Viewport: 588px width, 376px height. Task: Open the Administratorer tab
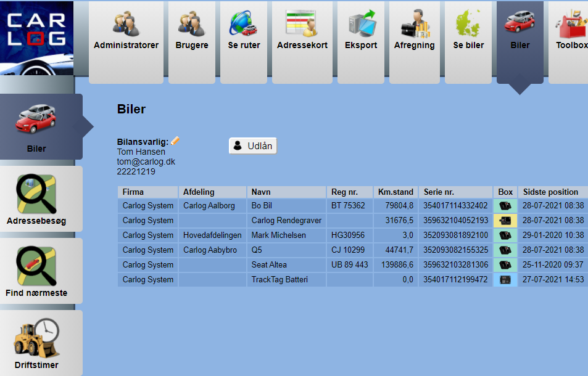126,41
